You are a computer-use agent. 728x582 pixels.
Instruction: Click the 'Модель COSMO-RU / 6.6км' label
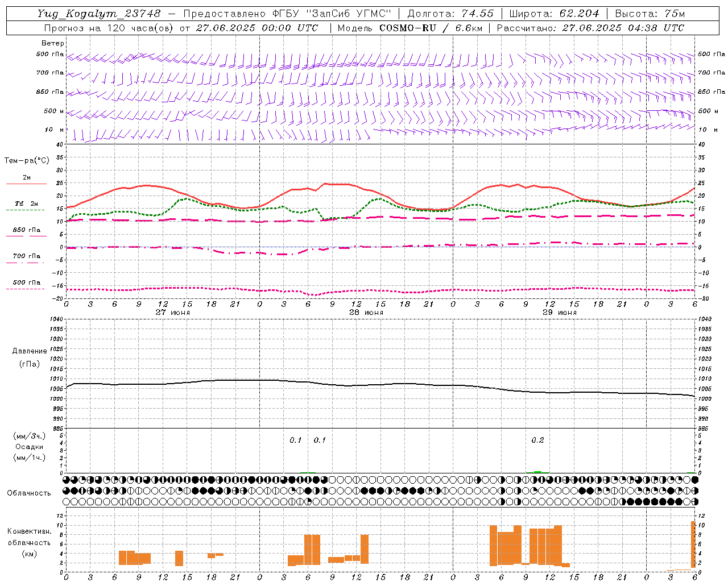(409, 28)
